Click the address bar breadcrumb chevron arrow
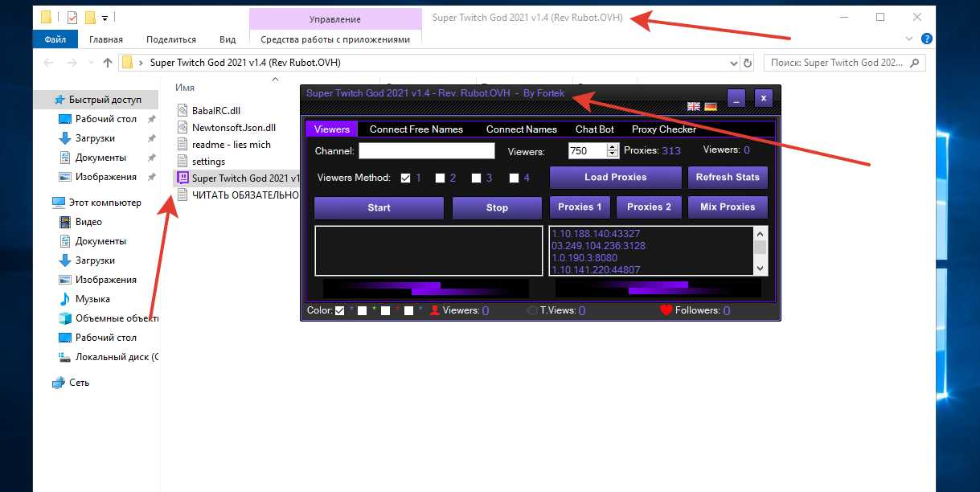Viewport: 980px width, 492px height. 141,63
